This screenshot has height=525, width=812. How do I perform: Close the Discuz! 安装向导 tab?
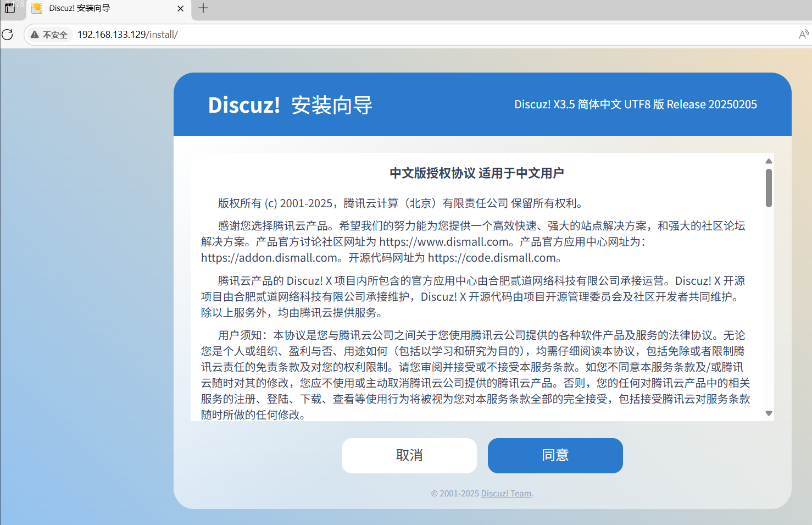[x=180, y=8]
